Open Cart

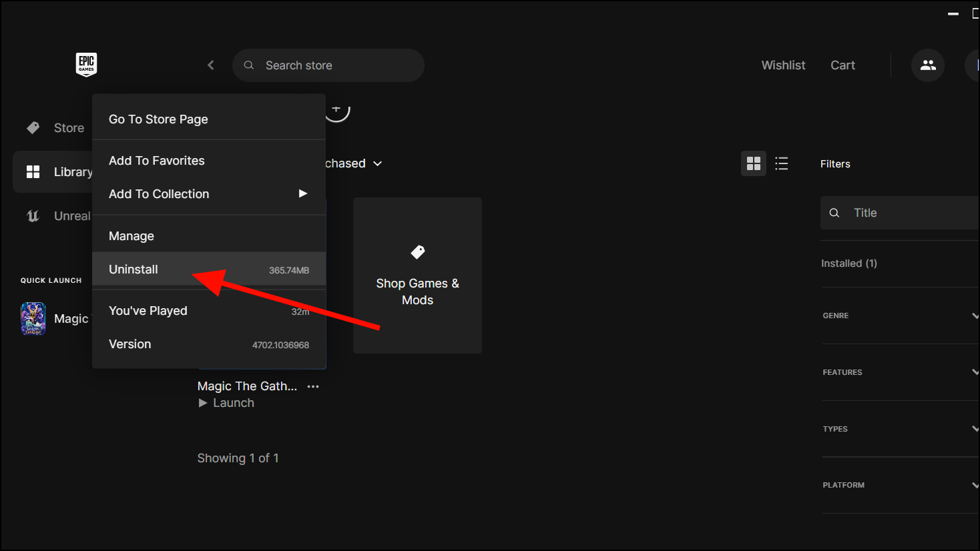(x=842, y=65)
